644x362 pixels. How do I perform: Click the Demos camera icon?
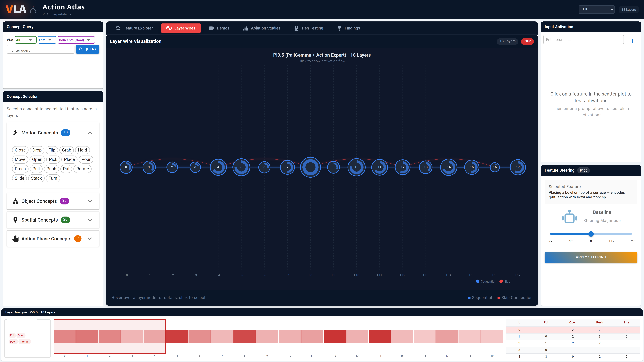pyautogui.click(x=212, y=28)
